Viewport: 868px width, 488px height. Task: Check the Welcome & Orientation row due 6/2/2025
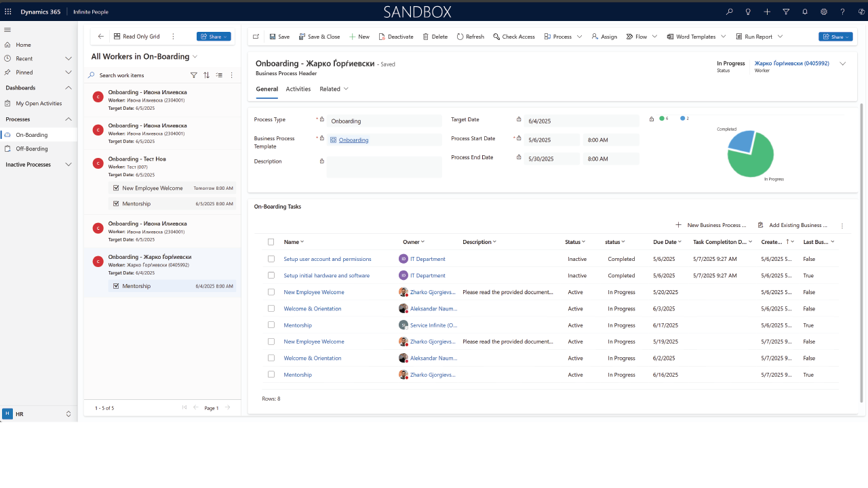[x=271, y=358]
